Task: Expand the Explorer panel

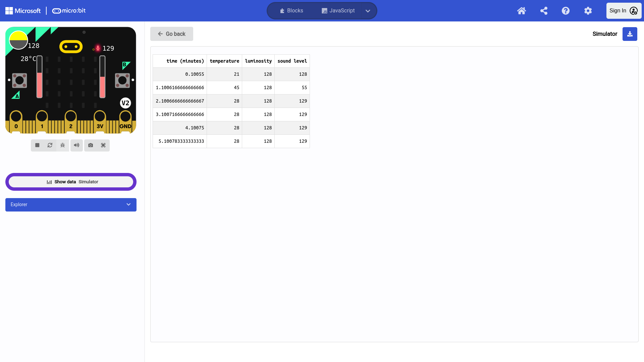Action: 71,204
